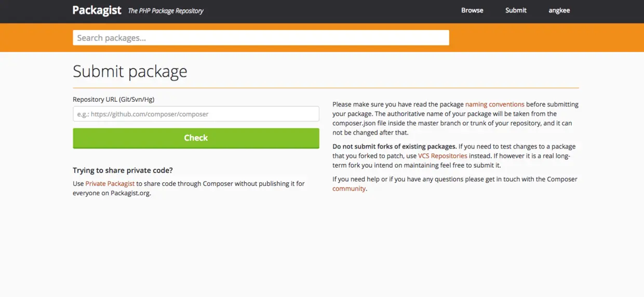Click into the Repository URL input

click(196, 114)
